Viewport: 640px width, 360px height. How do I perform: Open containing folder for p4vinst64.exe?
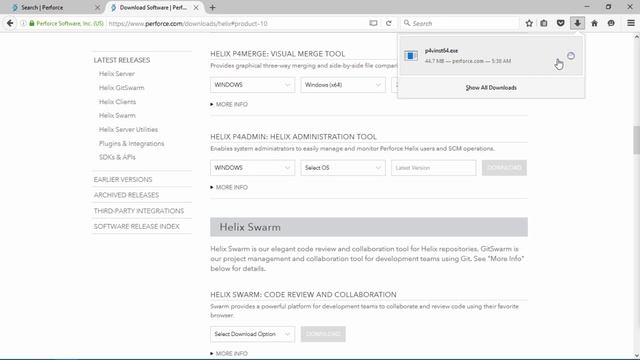coord(571,56)
